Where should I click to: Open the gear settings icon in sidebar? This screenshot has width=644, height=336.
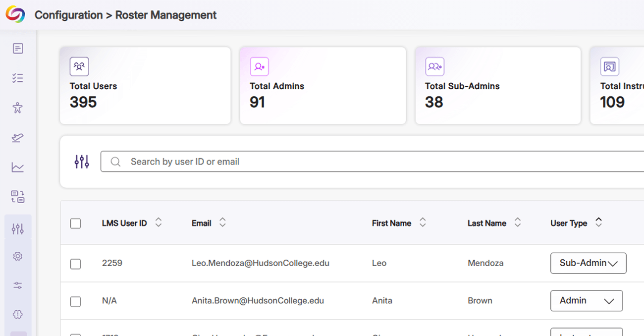[x=18, y=256]
